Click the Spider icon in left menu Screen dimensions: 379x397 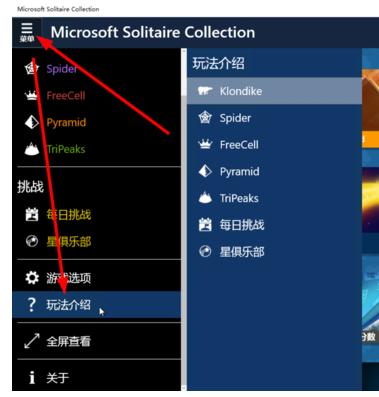[x=32, y=69]
